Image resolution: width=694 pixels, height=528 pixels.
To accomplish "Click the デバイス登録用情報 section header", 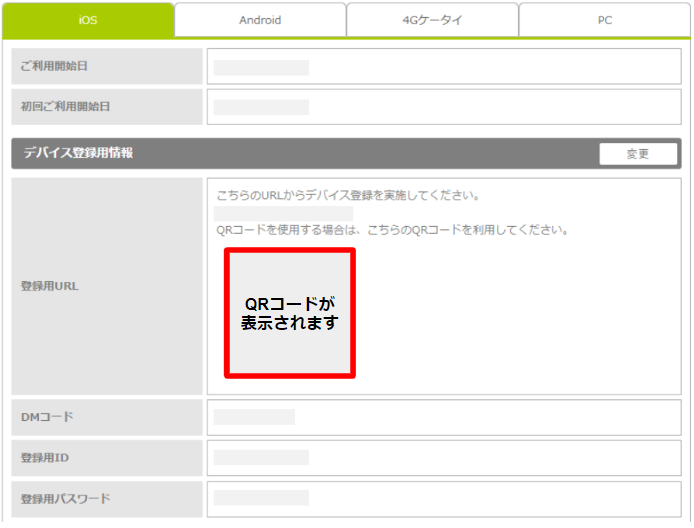I will [80, 154].
